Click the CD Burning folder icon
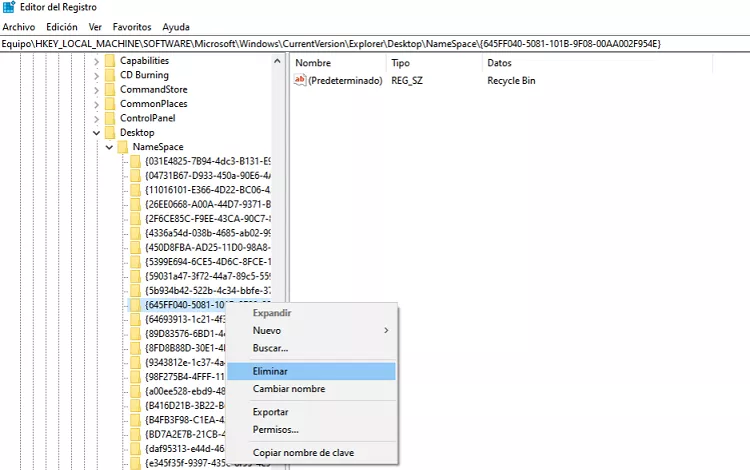 (x=110, y=75)
